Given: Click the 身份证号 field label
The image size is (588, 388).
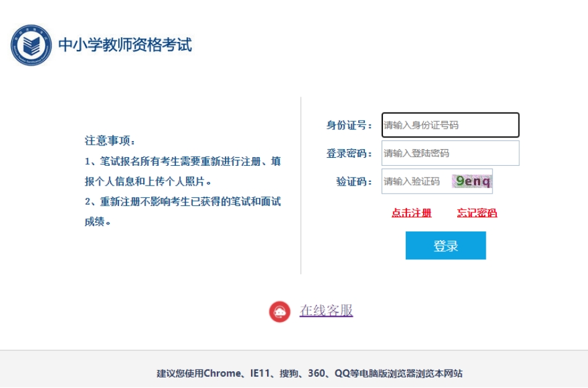Looking at the screenshot, I should point(349,126).
